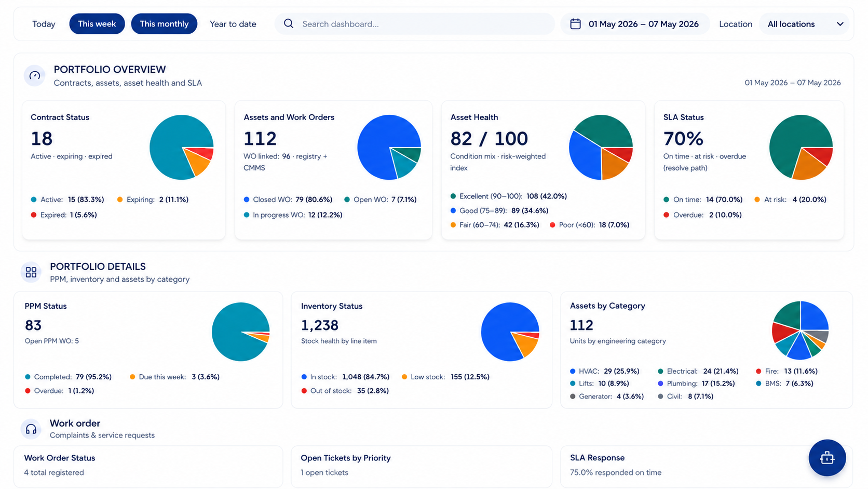Click the Open WO legend dot
This screenshot has width=868, height=489.
pyautogui.click(x=347, y=200)
